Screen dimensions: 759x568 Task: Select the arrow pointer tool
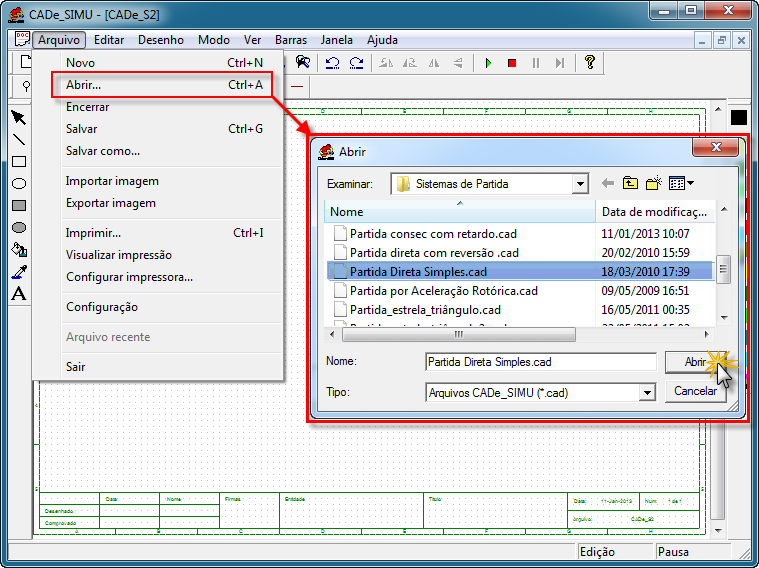point(19,118)
